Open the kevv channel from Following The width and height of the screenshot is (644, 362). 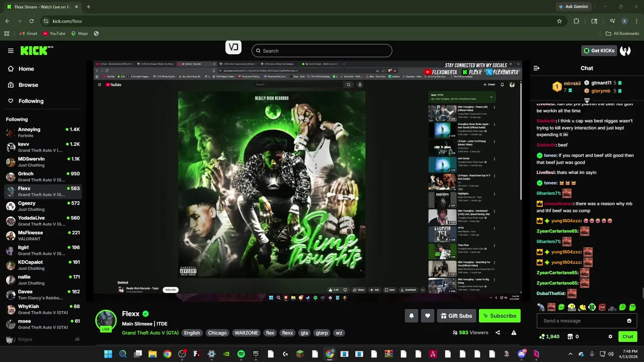point(42,147)
